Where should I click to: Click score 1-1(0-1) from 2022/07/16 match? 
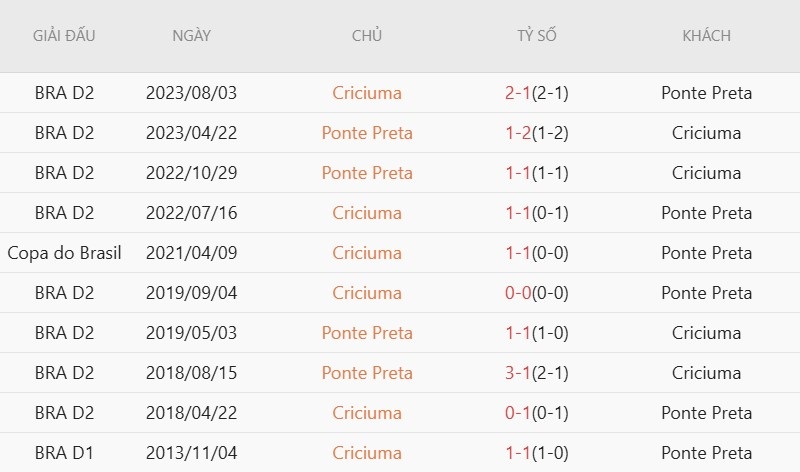537,213
